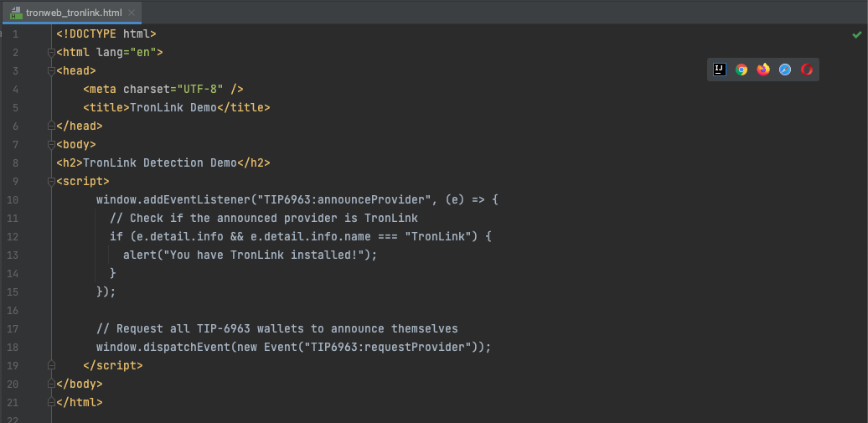
Task: Click the fold end marker on line 19
Action: pos(51,365)
